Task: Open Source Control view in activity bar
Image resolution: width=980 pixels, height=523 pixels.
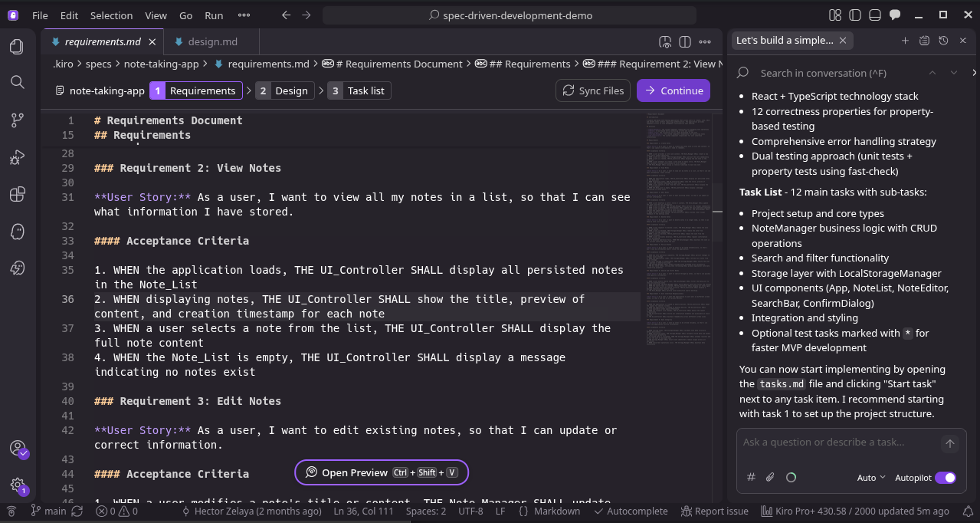Action: click(16, 120)
